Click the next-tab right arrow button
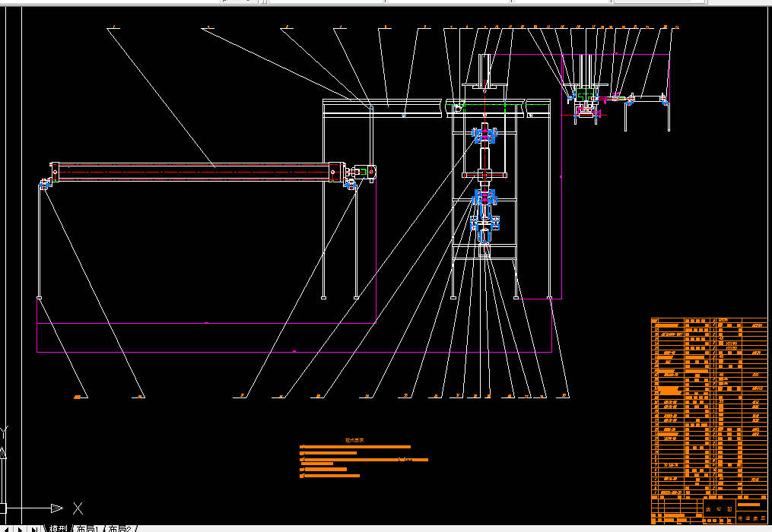772x532 pixels. point(21,529)
